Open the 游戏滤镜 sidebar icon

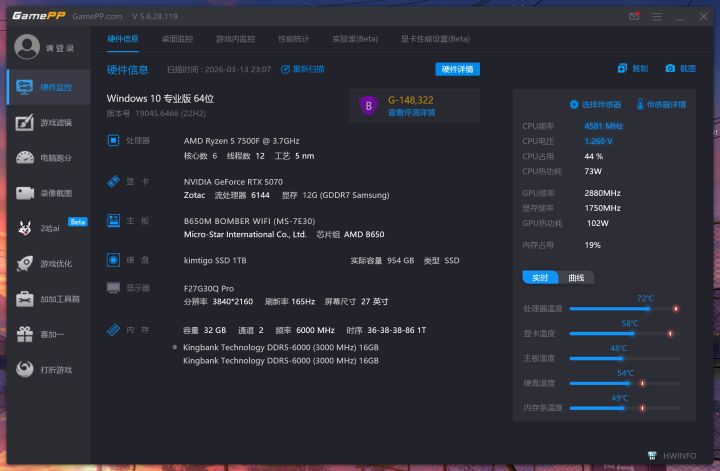(25, 123)
